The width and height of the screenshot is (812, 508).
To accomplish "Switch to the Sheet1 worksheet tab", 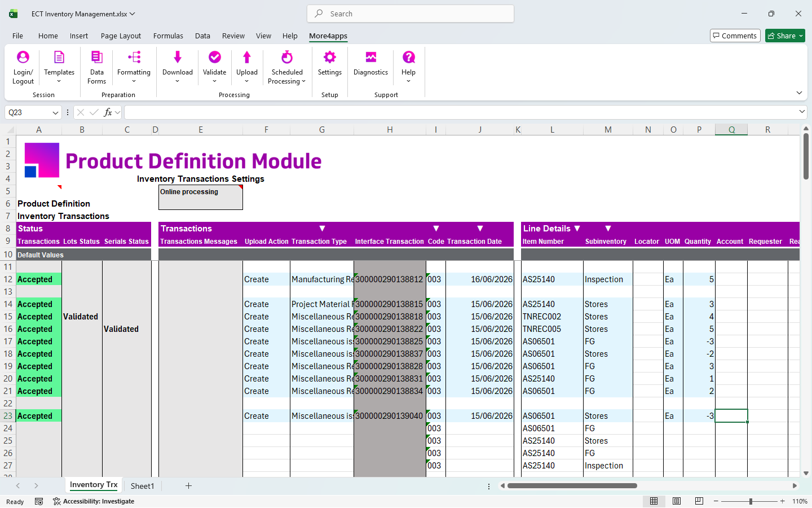I will pos(142,486).
